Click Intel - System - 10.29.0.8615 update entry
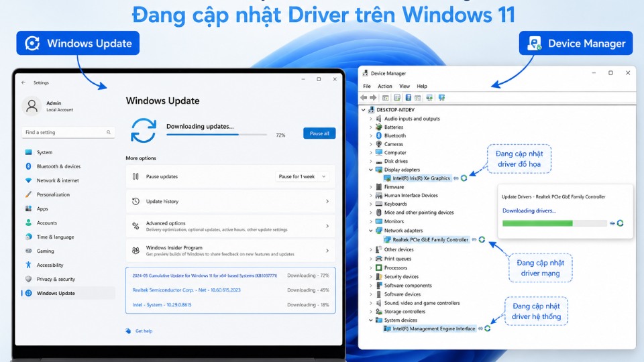Screen dimensions: 644x362 pos(230,304)
